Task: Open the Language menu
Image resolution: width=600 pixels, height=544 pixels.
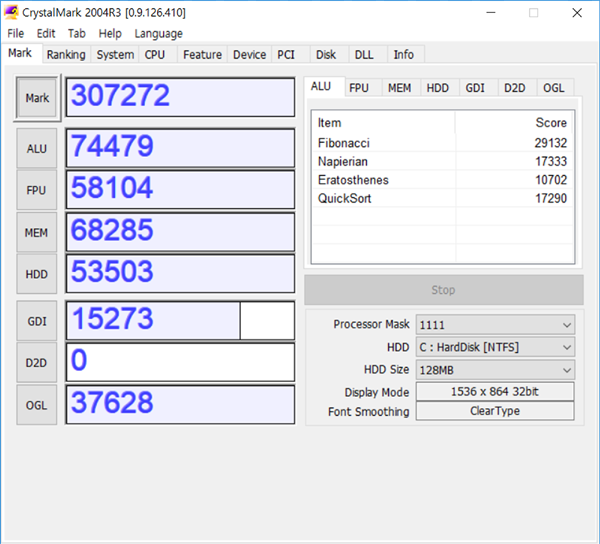Action: (158, 34)
